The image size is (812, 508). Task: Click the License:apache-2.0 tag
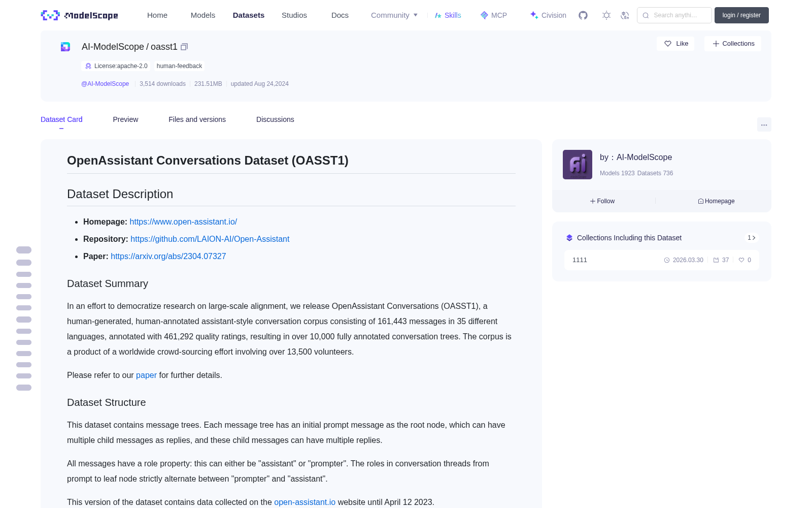[x=116, y=66]
